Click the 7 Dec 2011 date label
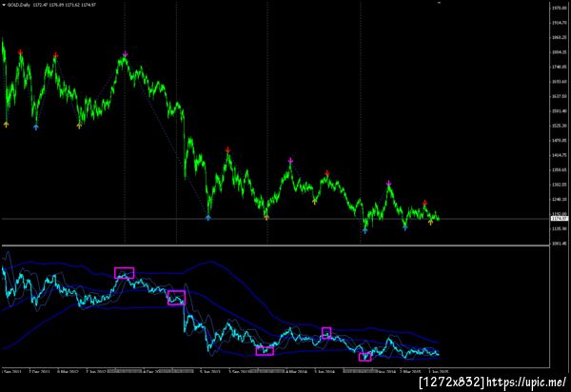This screenshot has height=392, width=571. [x=39, y=372]
